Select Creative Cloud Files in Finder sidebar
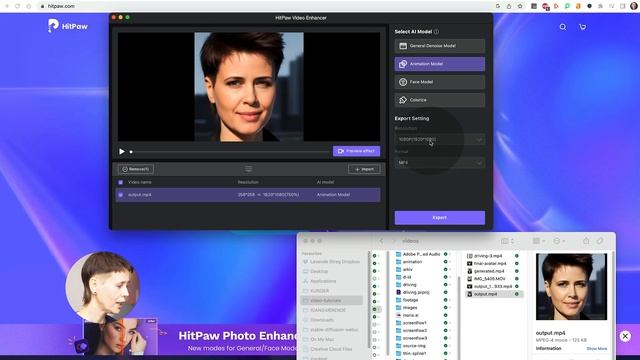 [331, 349]
